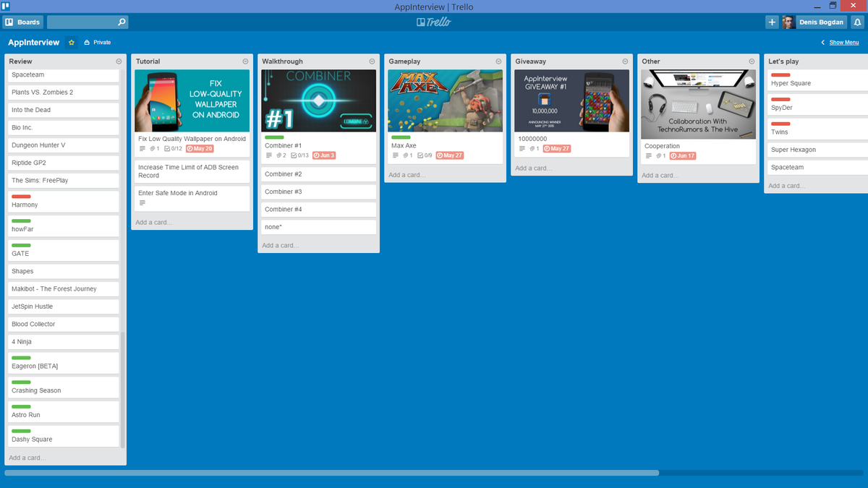Open Blood Collector card

point(64,324)
